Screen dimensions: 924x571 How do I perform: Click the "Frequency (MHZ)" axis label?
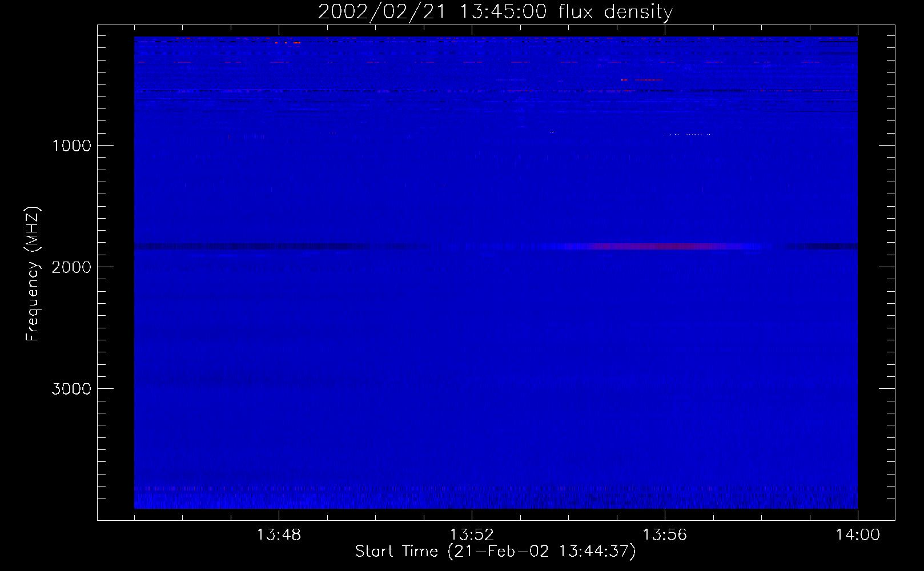(33, 275)
